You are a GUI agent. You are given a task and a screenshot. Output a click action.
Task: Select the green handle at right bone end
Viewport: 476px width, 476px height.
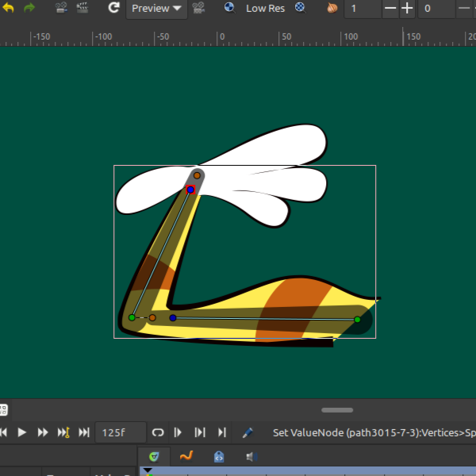click(x=357, y=320)
